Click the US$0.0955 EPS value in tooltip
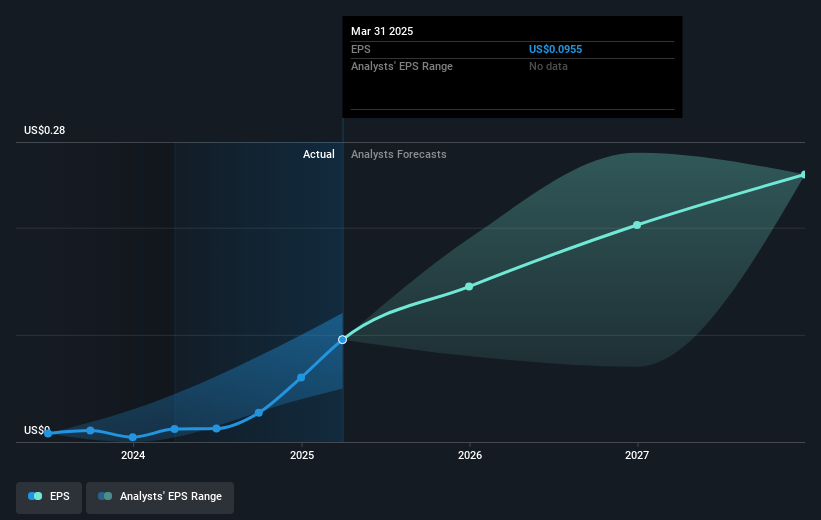 [x=556, y=49]
